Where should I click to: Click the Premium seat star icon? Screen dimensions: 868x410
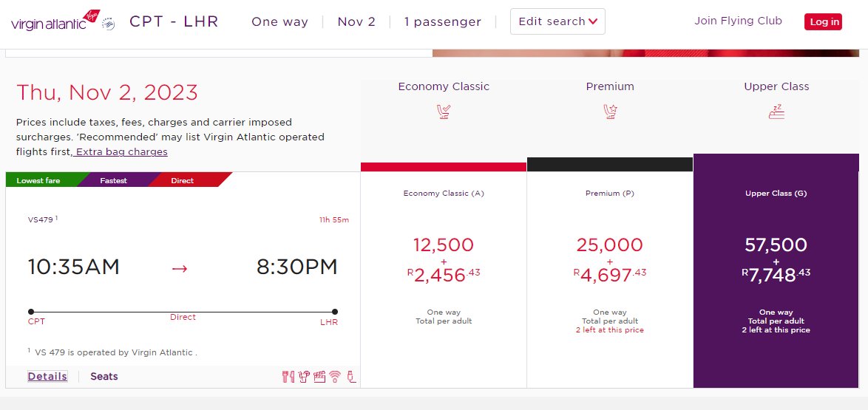pyautogui.click(x=610, y=112)
